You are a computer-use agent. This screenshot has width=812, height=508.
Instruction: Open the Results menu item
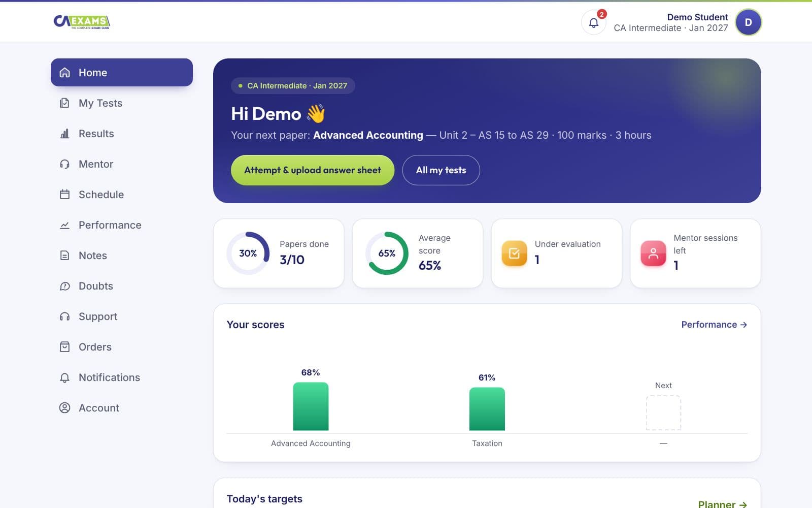pos(122,134)
